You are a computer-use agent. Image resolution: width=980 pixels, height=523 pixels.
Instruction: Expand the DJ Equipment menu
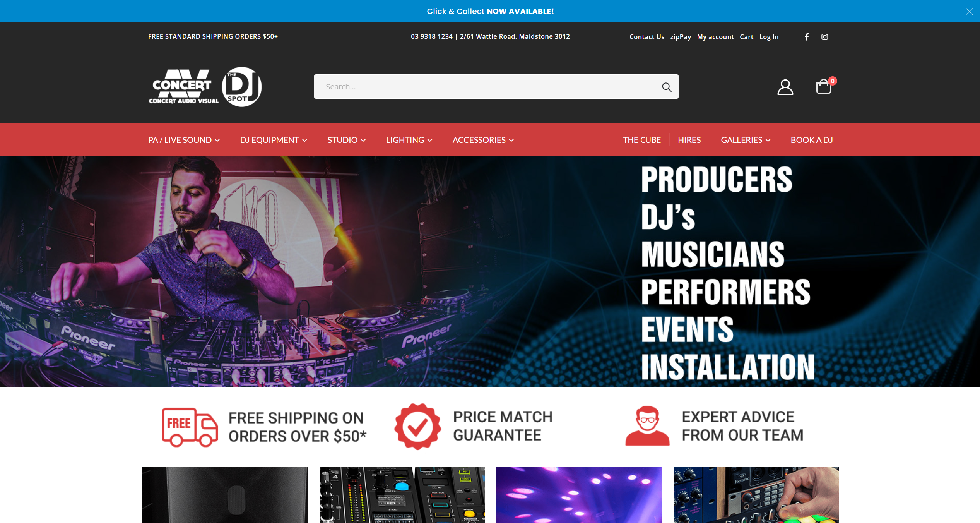point(274,140)
